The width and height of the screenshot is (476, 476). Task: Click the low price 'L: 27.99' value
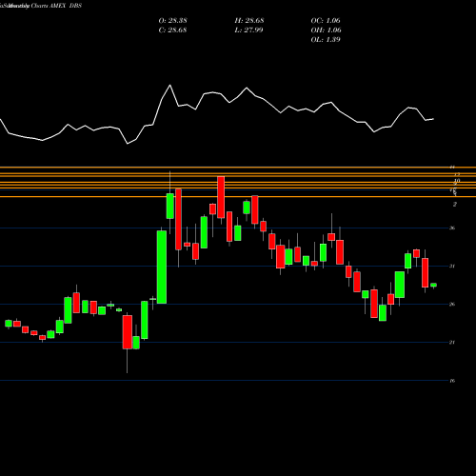(248, 30)
